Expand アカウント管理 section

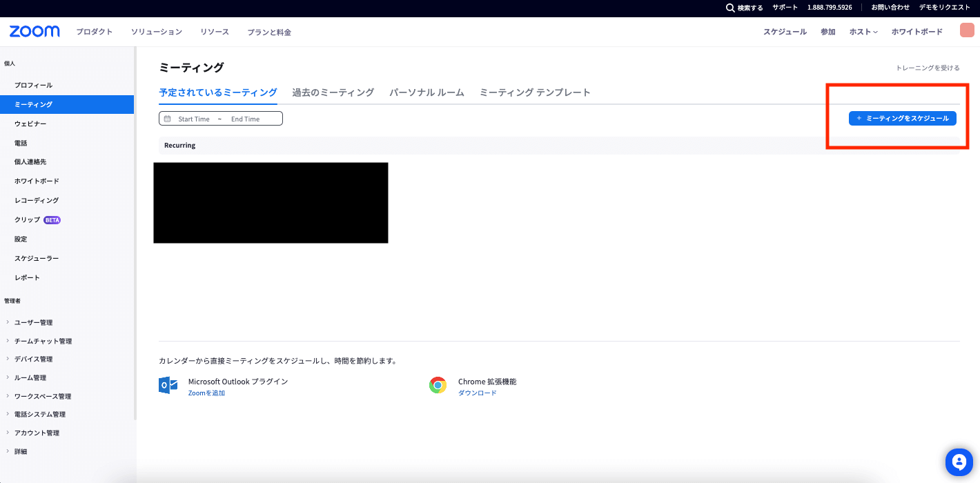click(37, 433)
